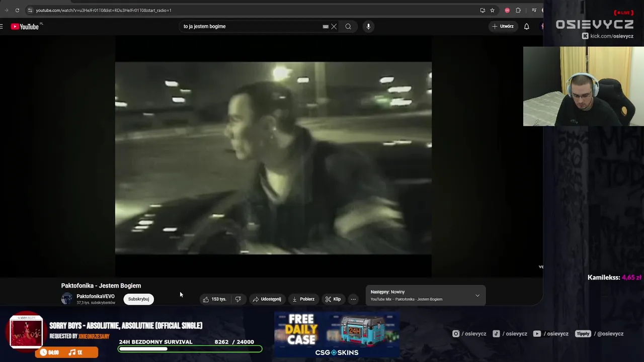Click the streamer webcam feed
This screenshot has width=644, height=362.
[584, 86]
